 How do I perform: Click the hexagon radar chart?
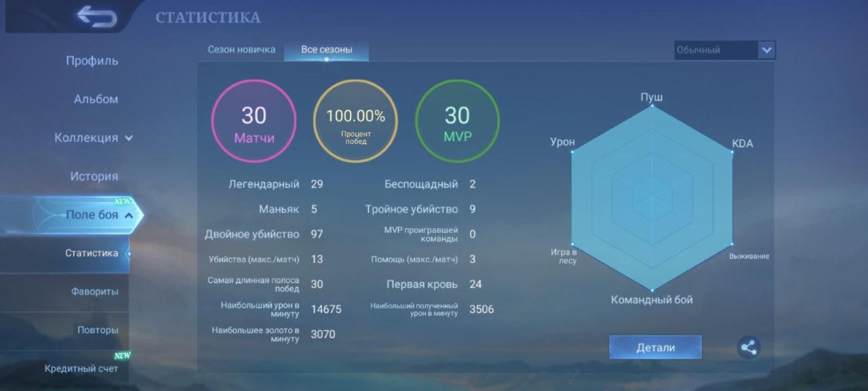(x=652, y=198)
